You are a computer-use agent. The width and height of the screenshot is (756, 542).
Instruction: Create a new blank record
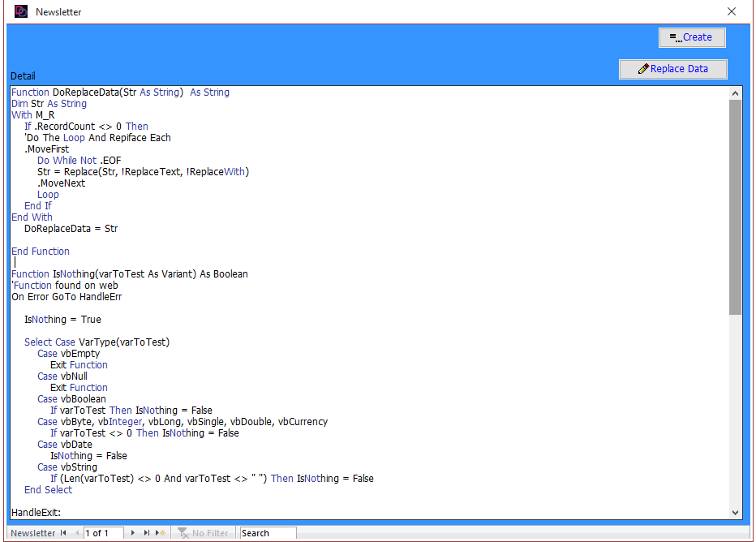[161, 533]
